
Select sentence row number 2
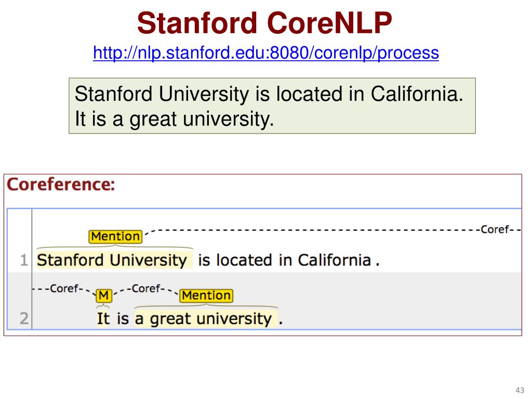[24, 319]
